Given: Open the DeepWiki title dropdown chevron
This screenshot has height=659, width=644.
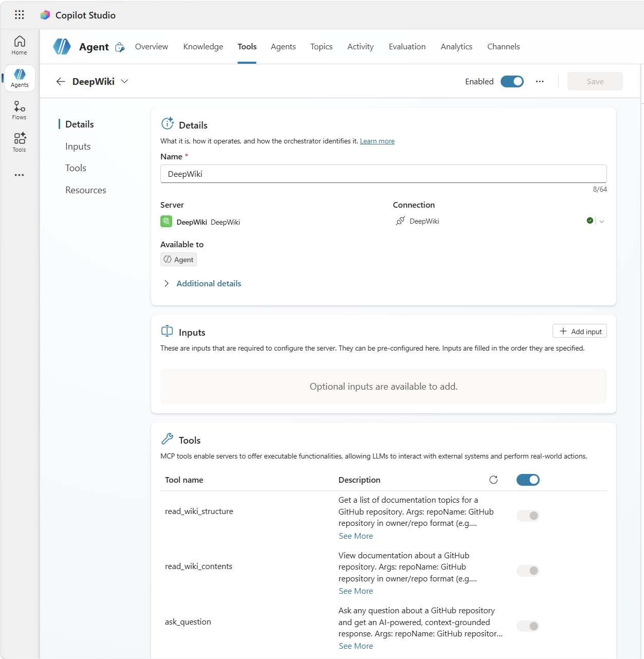Looking at the screenshot, I should (124, 82).
